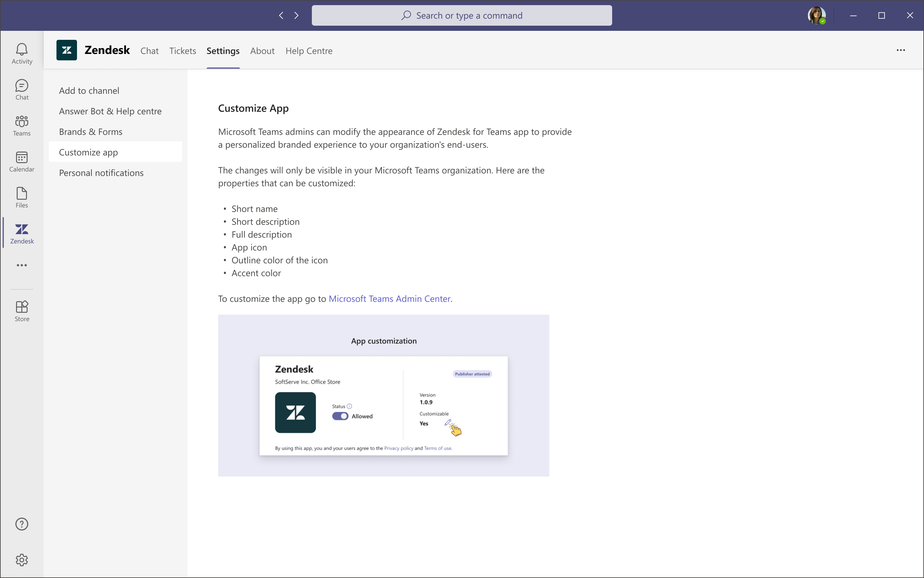The width and height of the screenshot is (924, 578).
Task: Click 'Outline color of the icon' bullet
Action: click(x=279, y=260)
